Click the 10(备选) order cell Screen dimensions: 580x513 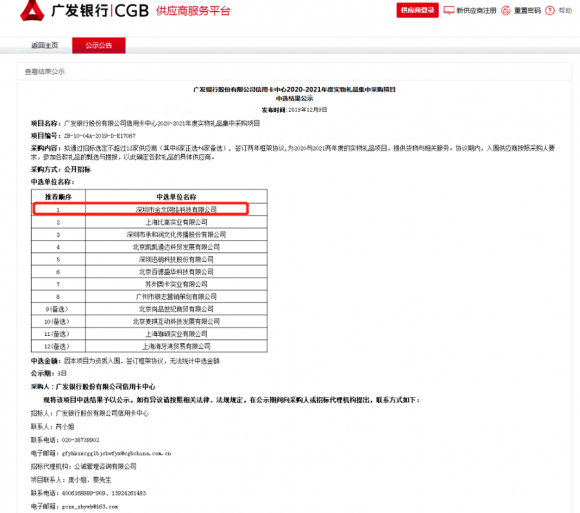(x=58, y=321)
